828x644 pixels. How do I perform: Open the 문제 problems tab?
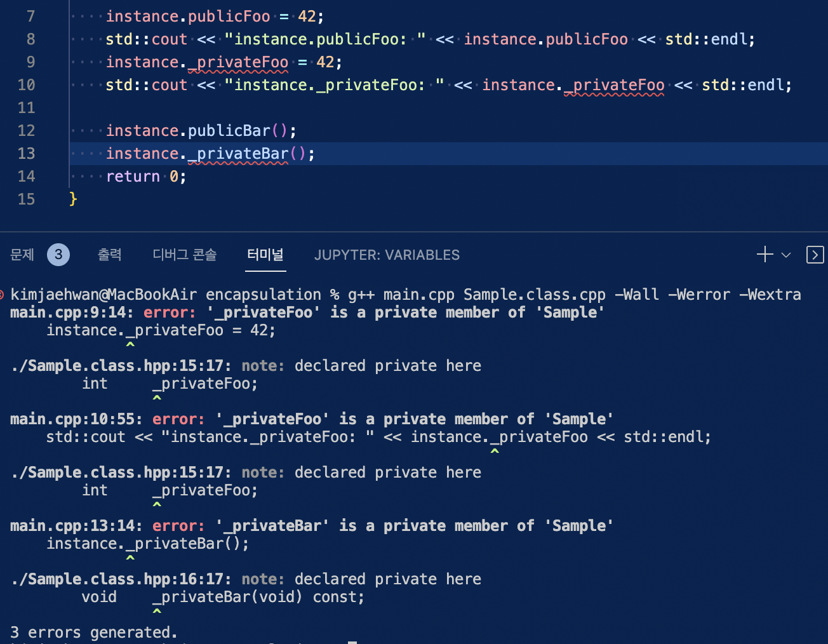pyautogui.click(x=22, y=255)
